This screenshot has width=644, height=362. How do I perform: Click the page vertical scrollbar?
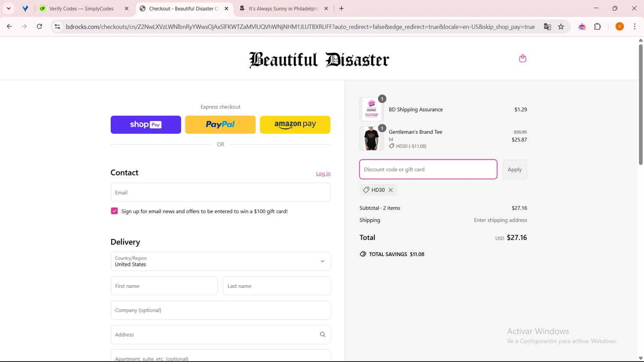point(641,104)
